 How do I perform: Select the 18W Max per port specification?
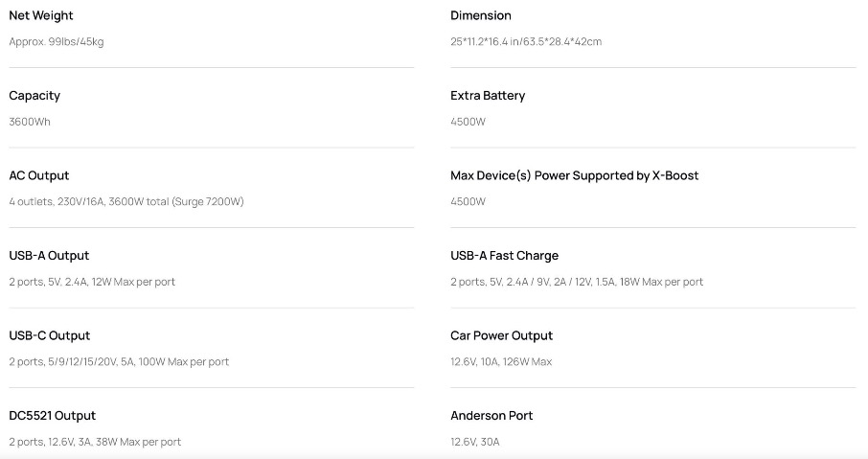click(x=661, y=282)
